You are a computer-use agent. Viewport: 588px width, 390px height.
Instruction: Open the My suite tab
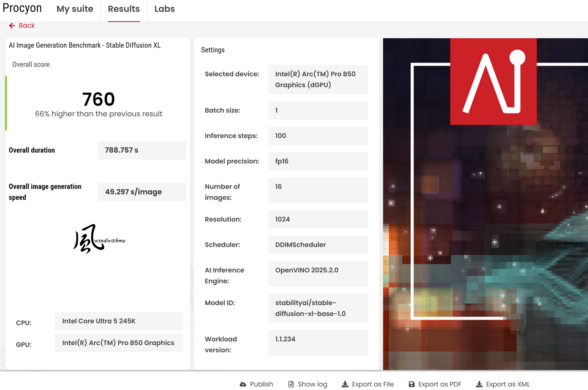75,9
